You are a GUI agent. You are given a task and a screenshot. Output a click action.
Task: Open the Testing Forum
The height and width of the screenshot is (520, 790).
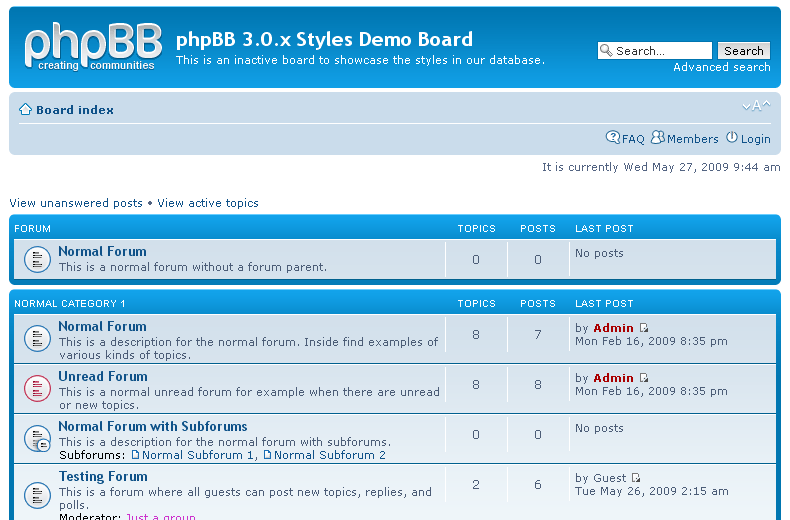coord(103,477)
